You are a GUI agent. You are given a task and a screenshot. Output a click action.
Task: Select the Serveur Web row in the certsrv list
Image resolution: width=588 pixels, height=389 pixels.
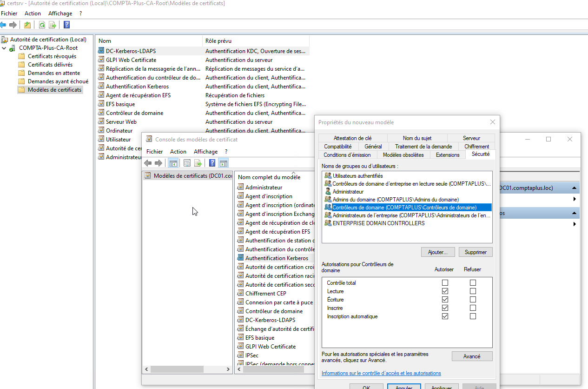point(202,122)
